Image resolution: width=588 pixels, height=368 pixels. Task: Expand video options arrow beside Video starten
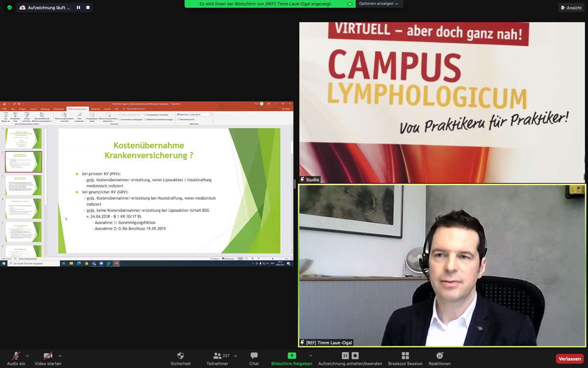point(60,356)
